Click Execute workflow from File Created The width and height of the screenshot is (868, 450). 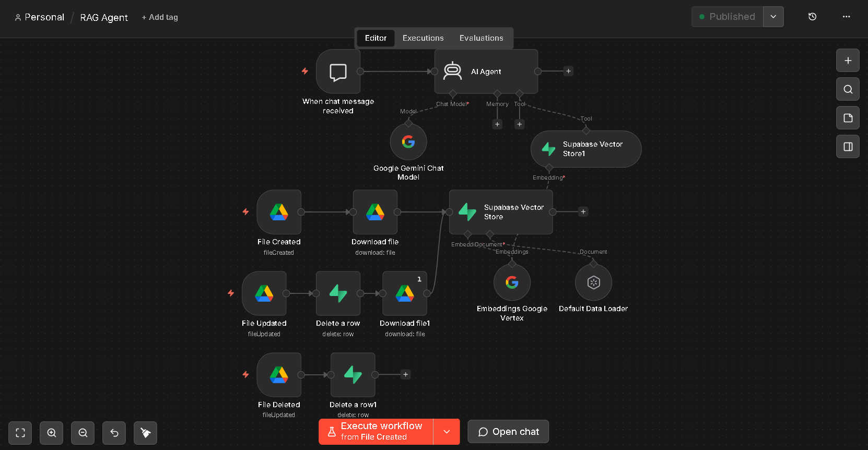[376, 432]
